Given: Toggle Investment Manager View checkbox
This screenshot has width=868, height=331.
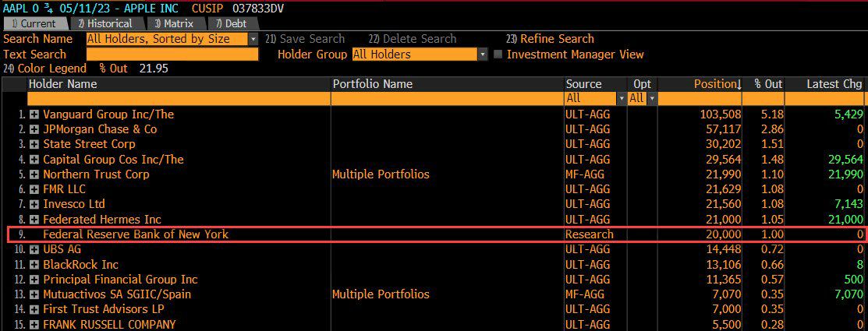Looking at the screenshot, I should (x=498, y=55).
